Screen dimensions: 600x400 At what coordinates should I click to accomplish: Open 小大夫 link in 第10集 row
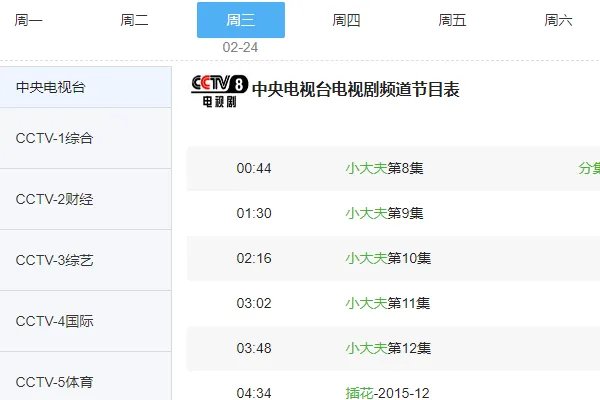click(366, 258)
